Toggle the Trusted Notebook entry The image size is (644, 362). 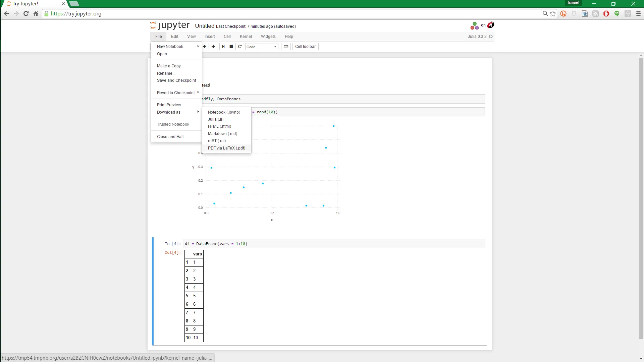tap(173, 124)
